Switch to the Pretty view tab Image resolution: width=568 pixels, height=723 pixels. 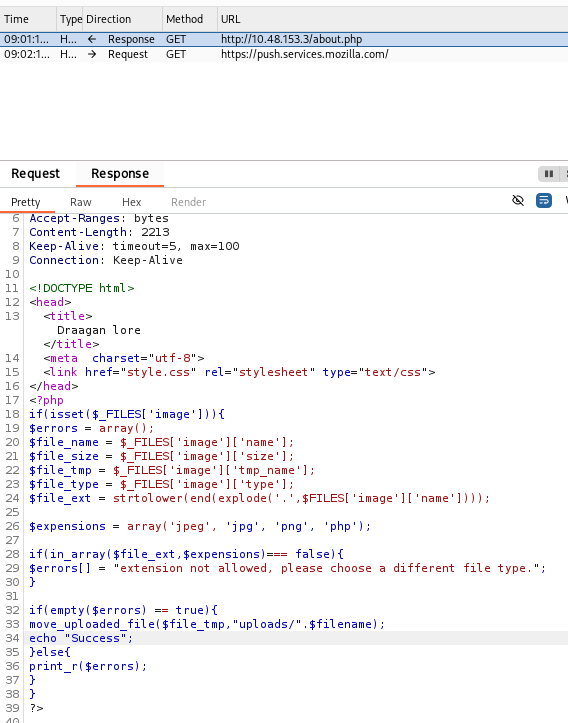click(x=26, y=202)
